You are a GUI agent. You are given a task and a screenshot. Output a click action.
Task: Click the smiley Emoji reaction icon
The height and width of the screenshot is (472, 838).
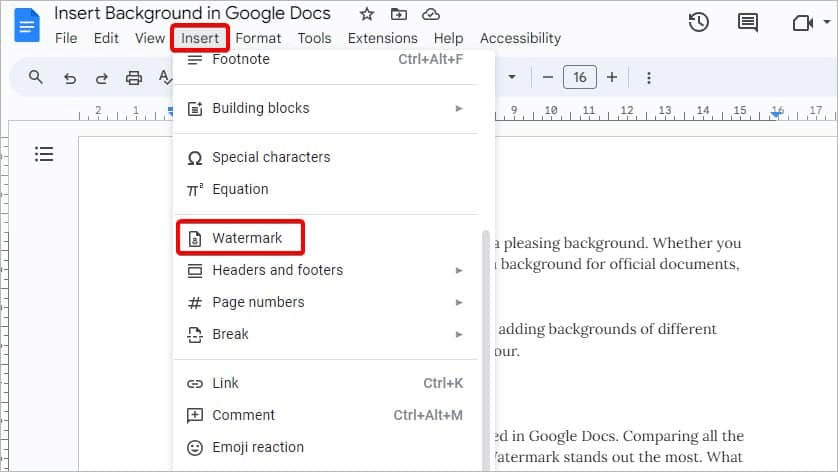tap(195, 448)
